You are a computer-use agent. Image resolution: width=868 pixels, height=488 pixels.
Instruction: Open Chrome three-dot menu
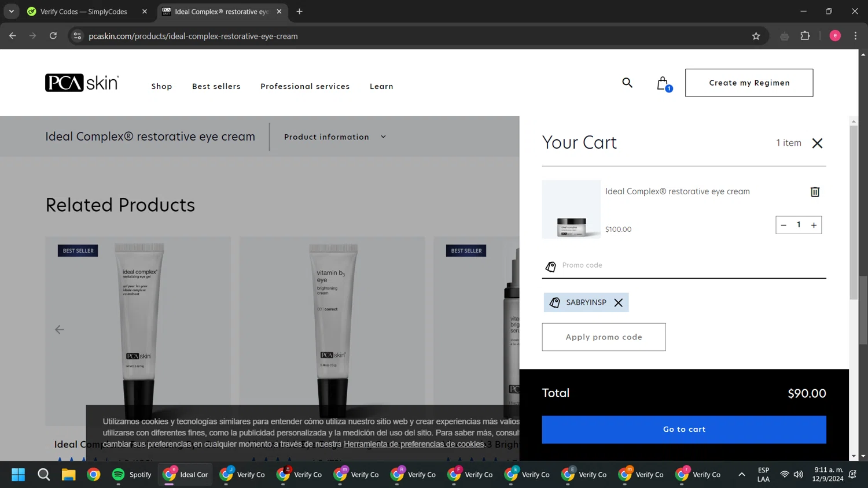pyautogui.click(x=855, y=36)
